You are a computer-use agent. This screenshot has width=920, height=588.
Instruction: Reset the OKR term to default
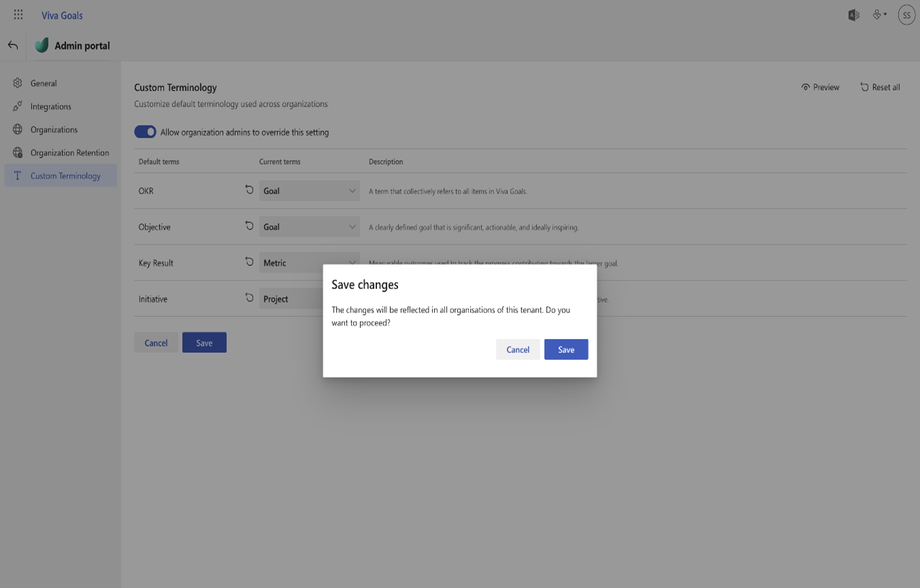(249, 191)
